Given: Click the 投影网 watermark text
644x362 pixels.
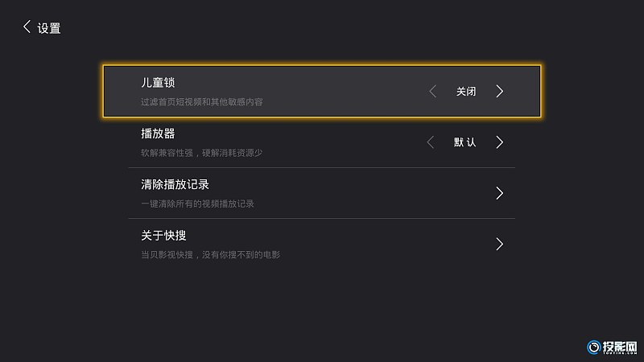Looking at the screenshot, I should pyautogui.click(x=620, y=348).
